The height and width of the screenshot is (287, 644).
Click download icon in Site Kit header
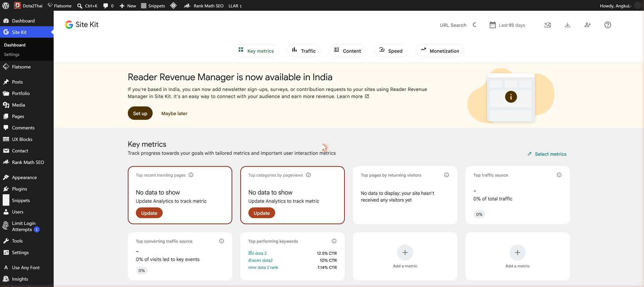pos(568,25)
